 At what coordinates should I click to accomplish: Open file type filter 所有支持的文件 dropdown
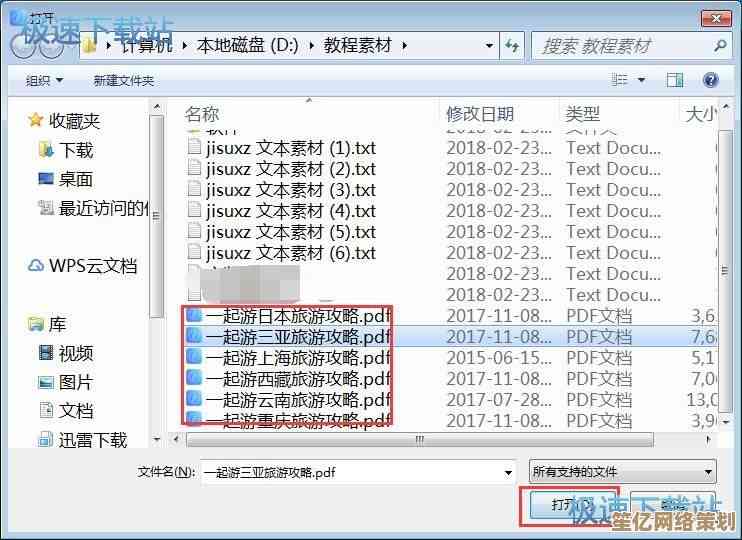tap(622, 472)
